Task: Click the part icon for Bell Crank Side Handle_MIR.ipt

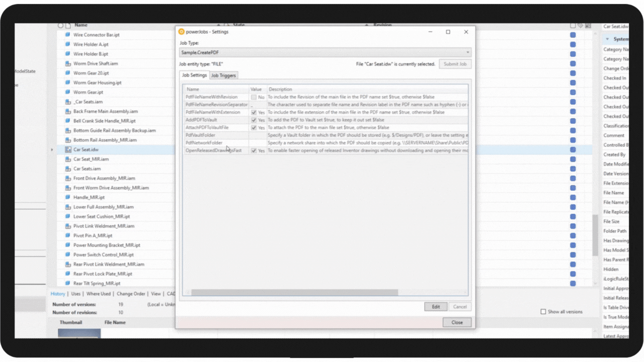Action: click(68, 121)
